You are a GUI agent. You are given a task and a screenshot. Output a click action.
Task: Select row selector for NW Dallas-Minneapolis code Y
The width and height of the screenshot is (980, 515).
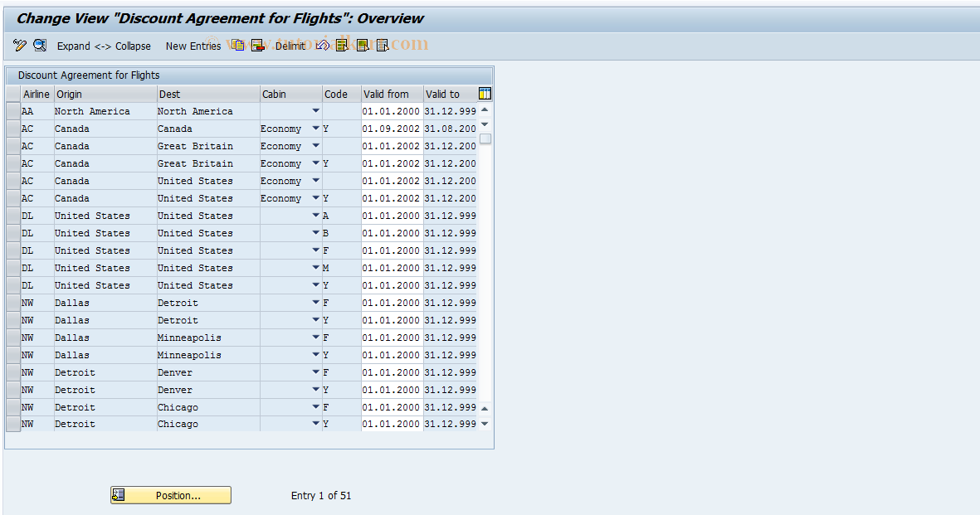13,355
